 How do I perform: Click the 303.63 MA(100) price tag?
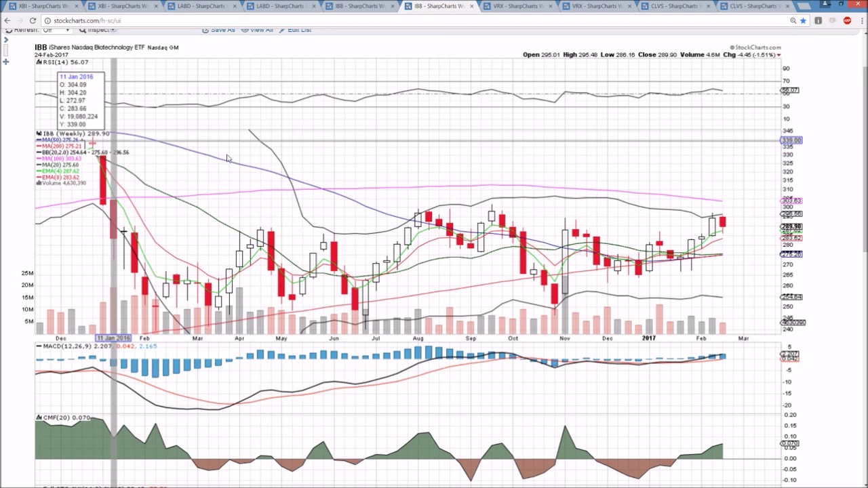click(x=791, y=201)
